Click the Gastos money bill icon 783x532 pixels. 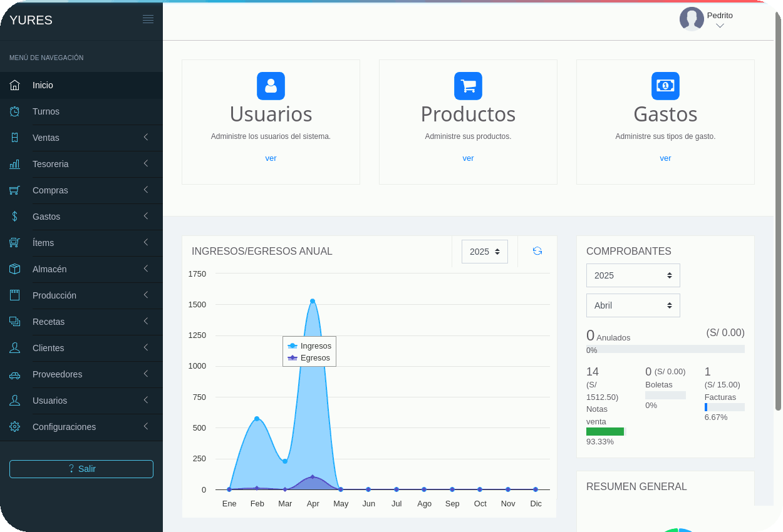[665, 86]
